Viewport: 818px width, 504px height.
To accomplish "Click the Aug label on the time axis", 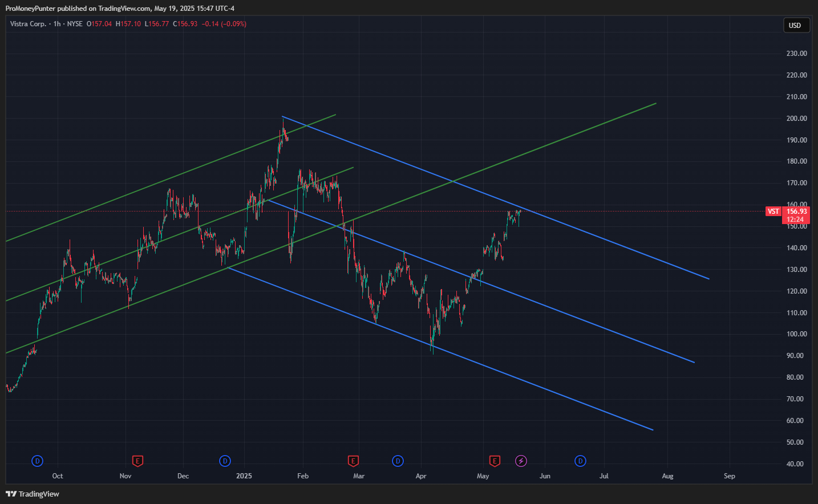I will coord(667,476).
